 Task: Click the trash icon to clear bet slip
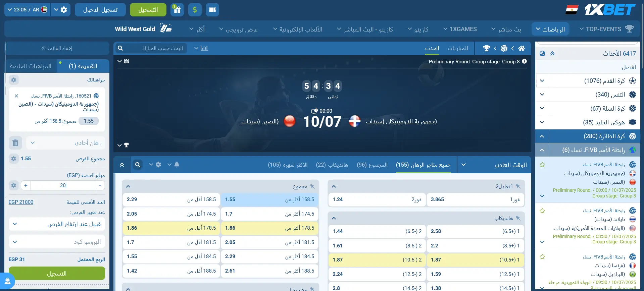[x=15, y=143]
